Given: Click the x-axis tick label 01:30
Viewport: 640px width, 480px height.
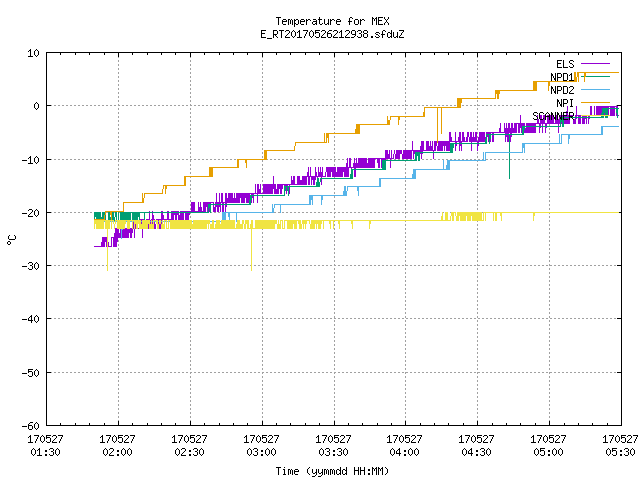Looking at the screenshot, I should coord(45,452).
